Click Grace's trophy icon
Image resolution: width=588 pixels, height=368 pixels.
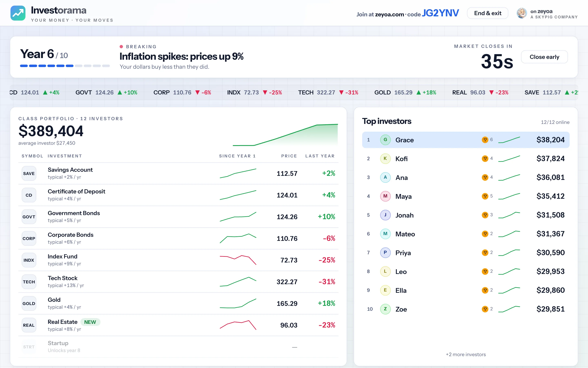point(485,140)
